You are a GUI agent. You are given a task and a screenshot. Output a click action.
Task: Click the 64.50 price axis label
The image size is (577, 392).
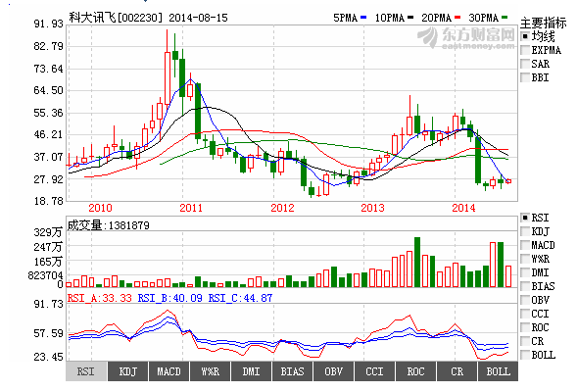pyautogui.click(x=49, y=90)
